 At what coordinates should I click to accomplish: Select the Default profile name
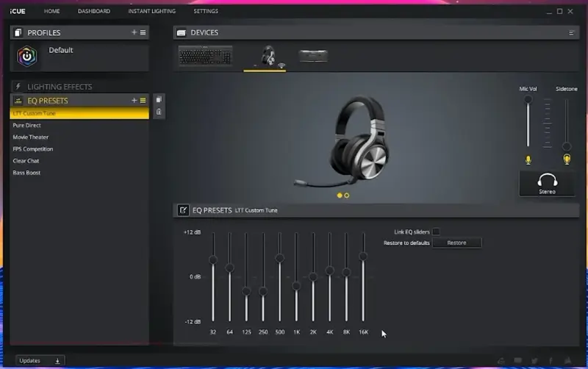(x=61, y=50)
